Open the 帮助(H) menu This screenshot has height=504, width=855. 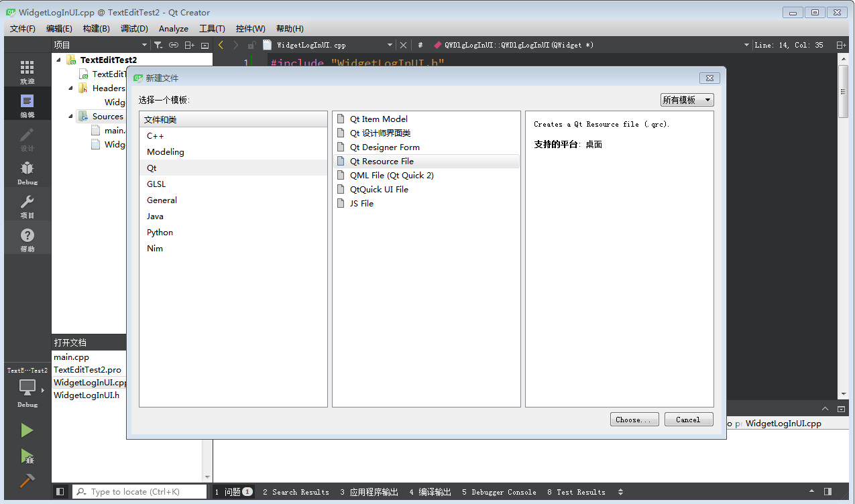pyautogui.click(x=290, y=28)
